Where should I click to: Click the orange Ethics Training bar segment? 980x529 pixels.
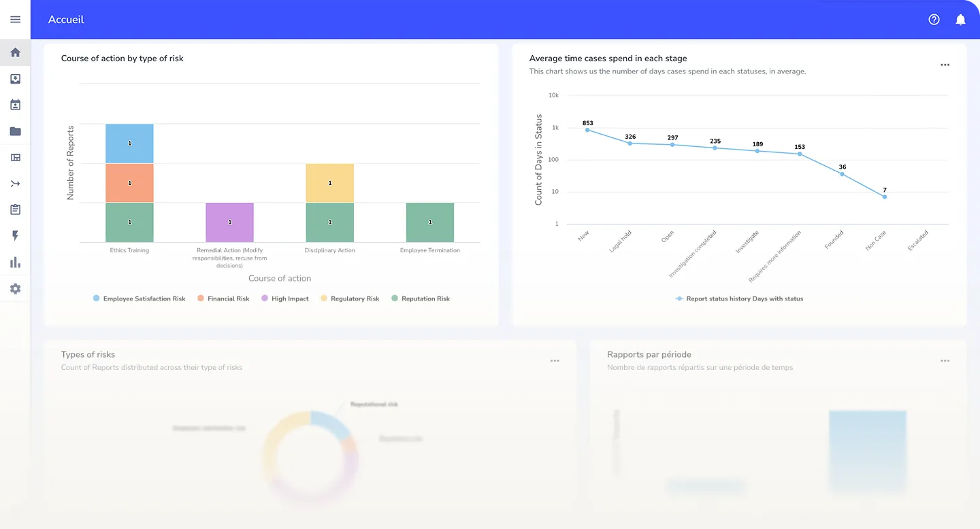[129, 183]
